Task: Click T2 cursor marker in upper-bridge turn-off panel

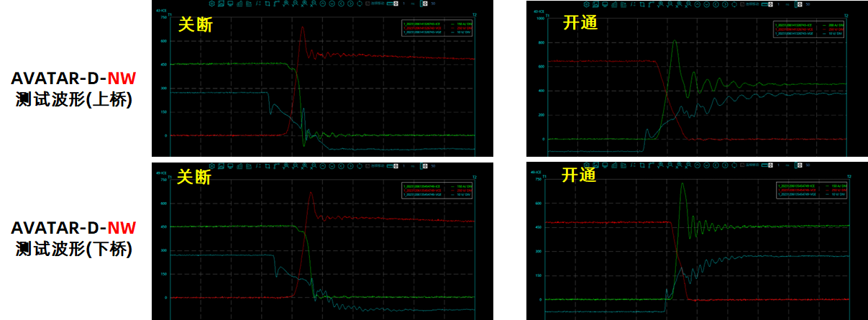Action: 475,14
